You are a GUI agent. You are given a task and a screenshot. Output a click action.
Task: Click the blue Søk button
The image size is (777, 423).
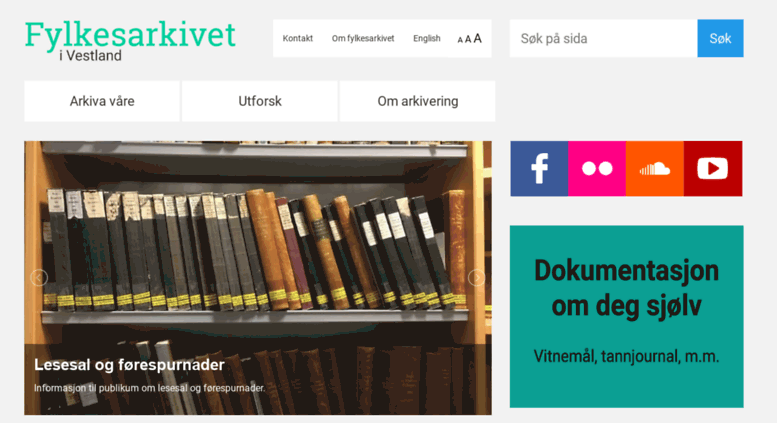coord(720,38)
